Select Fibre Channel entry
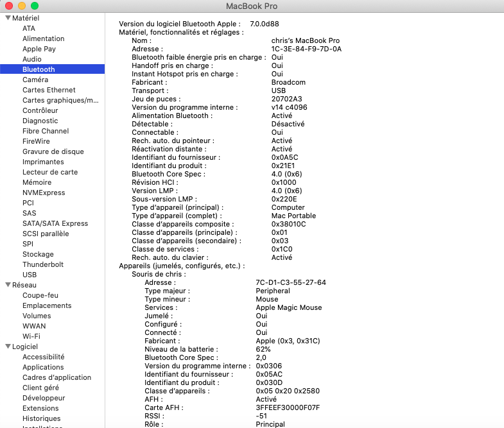The image size is (504, 428). coord(46,131)
